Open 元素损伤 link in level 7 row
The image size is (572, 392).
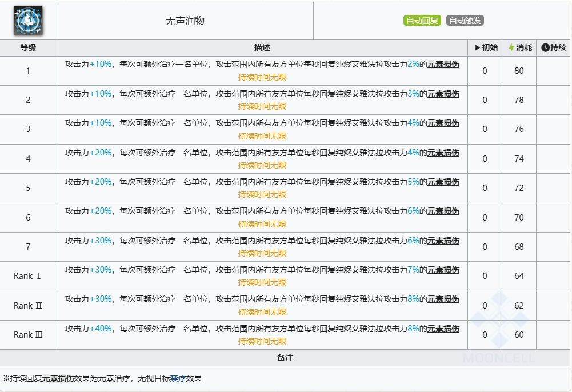click(443, 241)
